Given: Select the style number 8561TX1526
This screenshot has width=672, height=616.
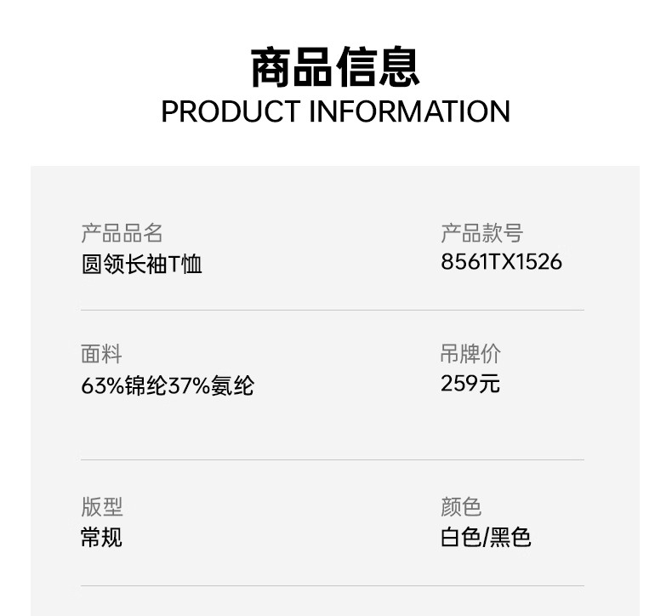Looking at the screenshot, I should [501, 262].
